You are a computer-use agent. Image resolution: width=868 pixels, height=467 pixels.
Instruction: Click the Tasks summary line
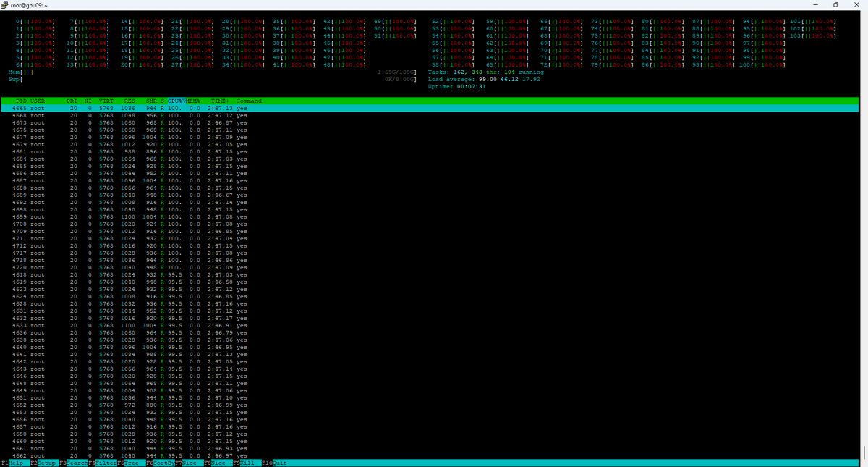tap(486, 72)
